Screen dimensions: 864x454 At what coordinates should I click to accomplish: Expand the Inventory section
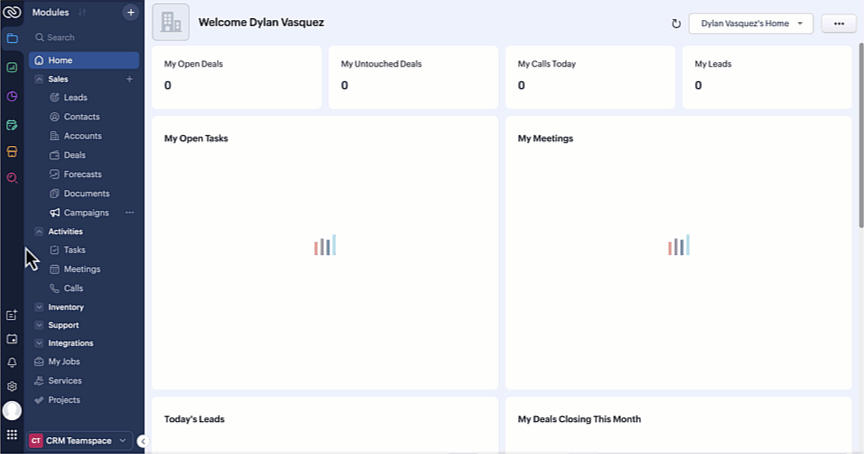39,307
